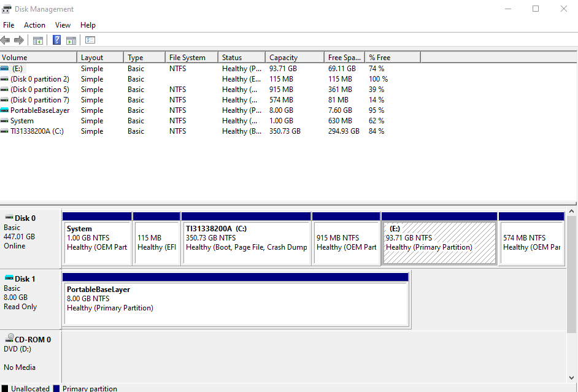
Task: Click the Disk Management title bar icon
Action: (x=6, y=9)
